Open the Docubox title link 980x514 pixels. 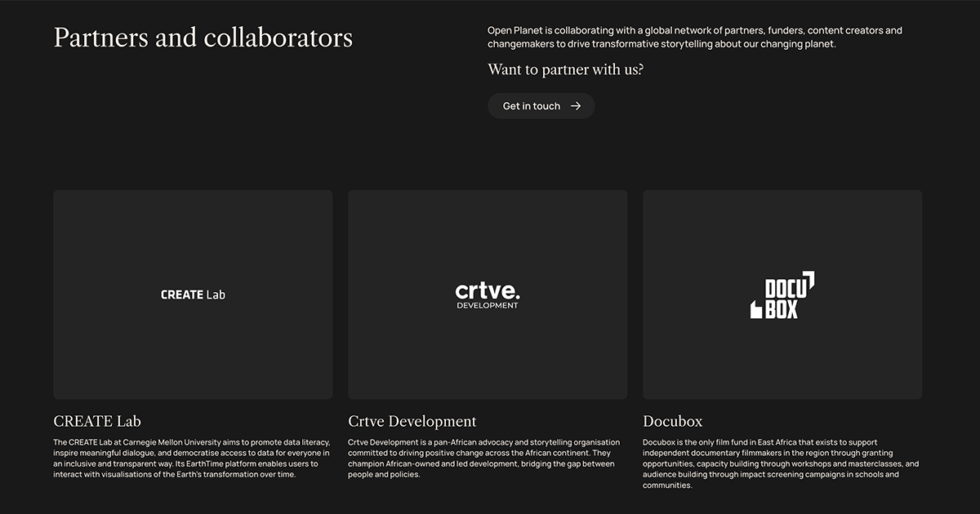(672, 421)
